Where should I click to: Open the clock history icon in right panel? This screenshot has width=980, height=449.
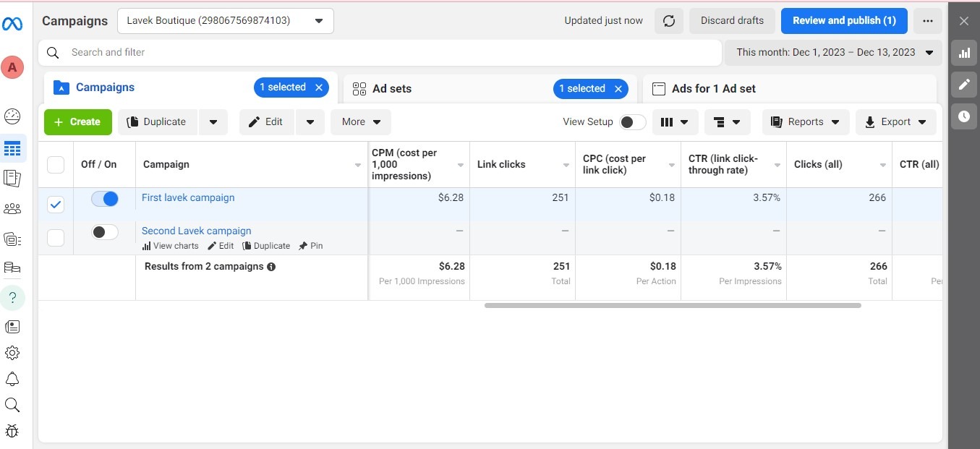click(x=963, y=116)
